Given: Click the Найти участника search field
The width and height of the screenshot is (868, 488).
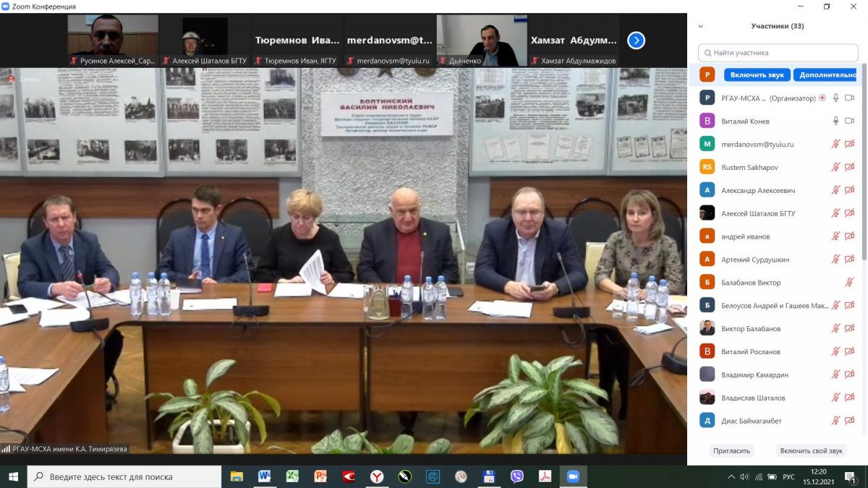Looking at the screenshot, I should click(778, 53).
